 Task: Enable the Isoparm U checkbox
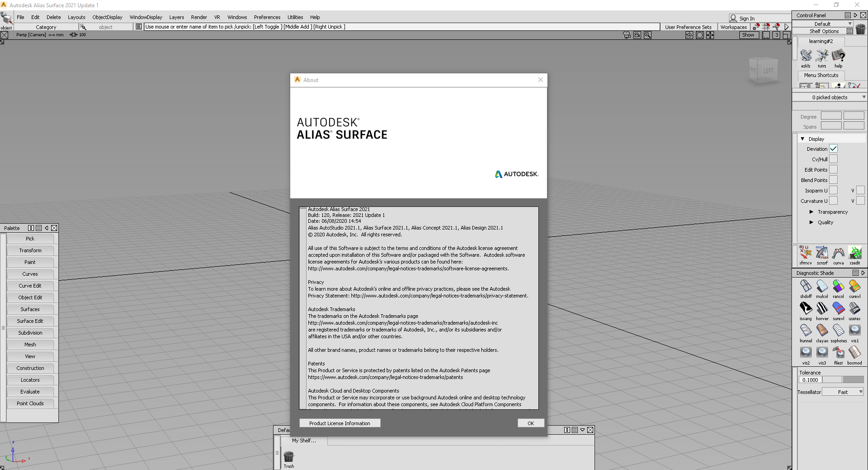[x=833, y=190]
